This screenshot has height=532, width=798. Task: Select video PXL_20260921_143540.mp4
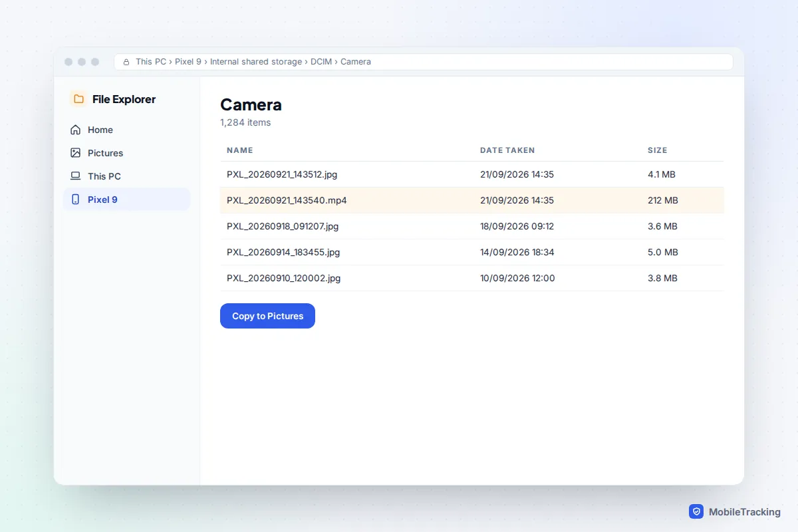[472, 200]
